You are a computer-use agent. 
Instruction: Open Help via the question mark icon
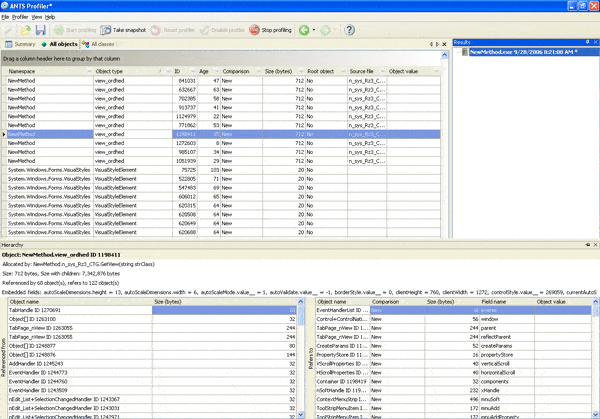pos(349,30)
